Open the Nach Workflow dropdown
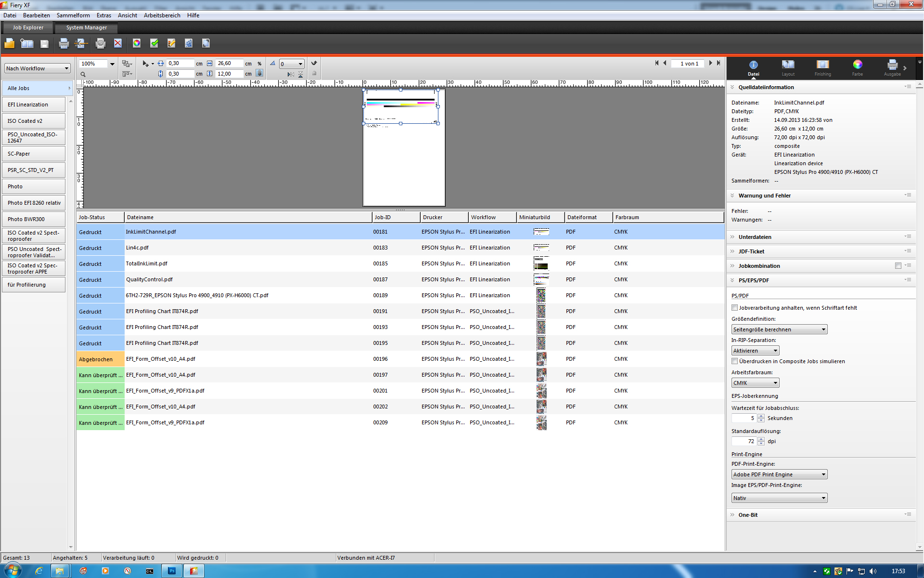The height and width of the screenshot is (578, 924). click(38, 68)
